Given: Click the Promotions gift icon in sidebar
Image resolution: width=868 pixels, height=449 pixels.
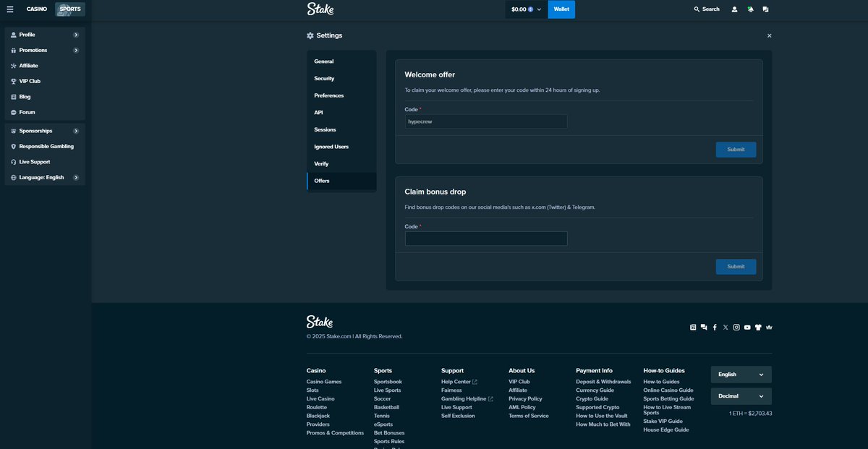Looking at the screenshot, I should point(13,51).
